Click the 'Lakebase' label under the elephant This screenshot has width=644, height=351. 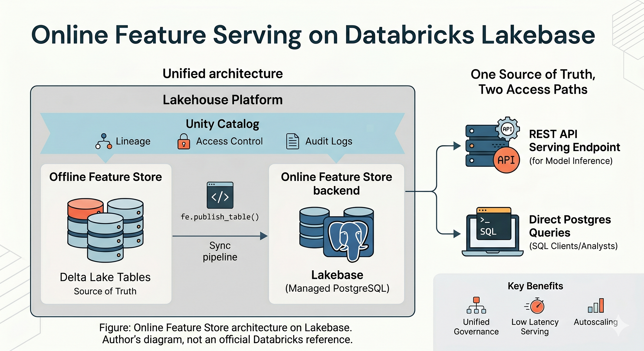click(337, 275)
